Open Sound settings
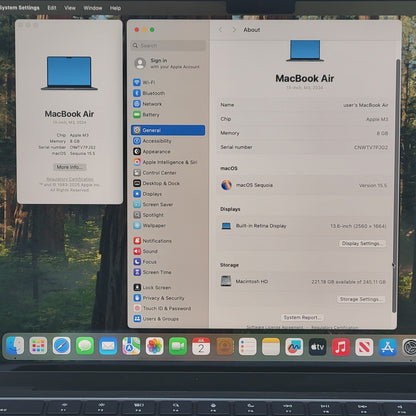416x416 pixels. (145, 251)
